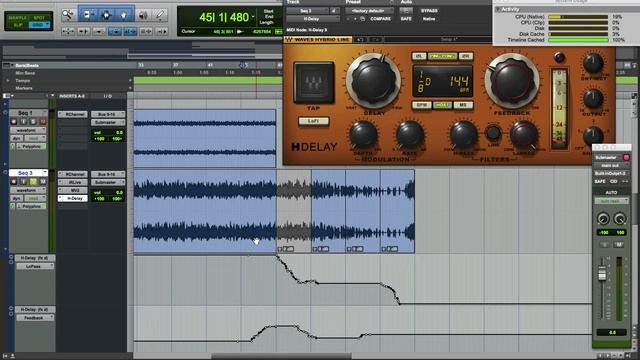Select the Selector tool
The height and width of the screenshot is (360, 640).
pos(106,16)
